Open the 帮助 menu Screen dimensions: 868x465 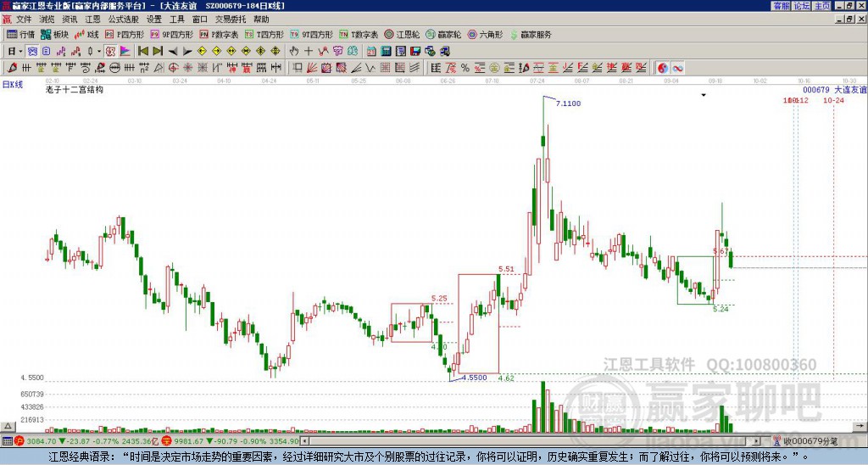click(261, 20)
